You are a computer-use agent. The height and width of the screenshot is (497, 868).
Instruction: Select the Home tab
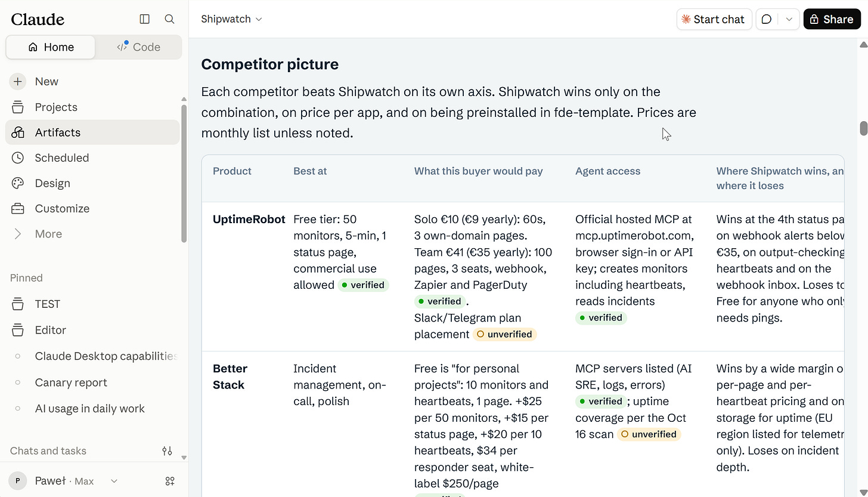pos(51,47)
